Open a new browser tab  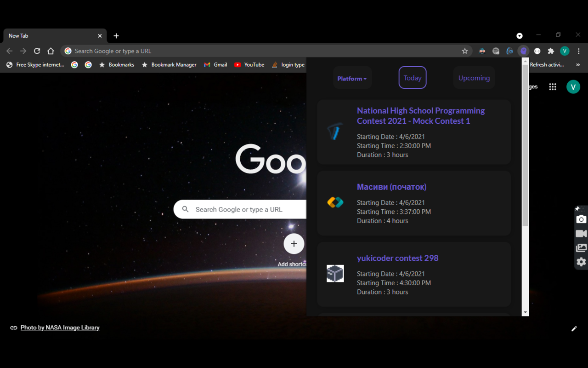point(116,36)
